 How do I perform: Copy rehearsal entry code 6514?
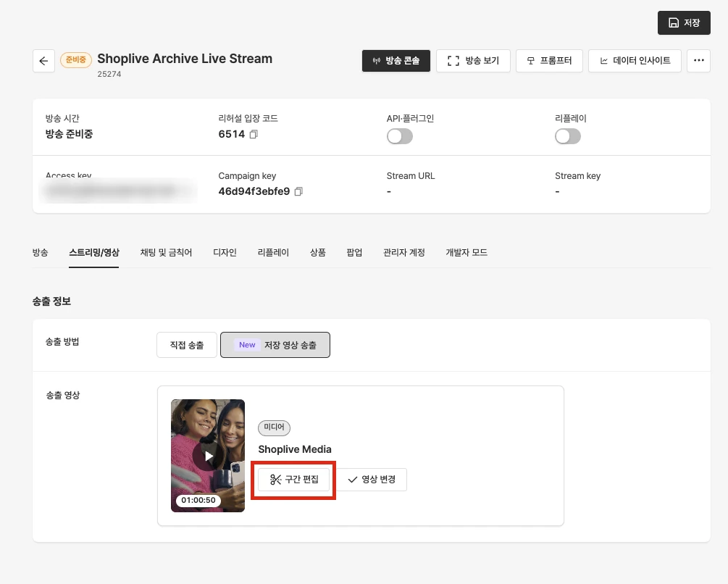[254, 134]
